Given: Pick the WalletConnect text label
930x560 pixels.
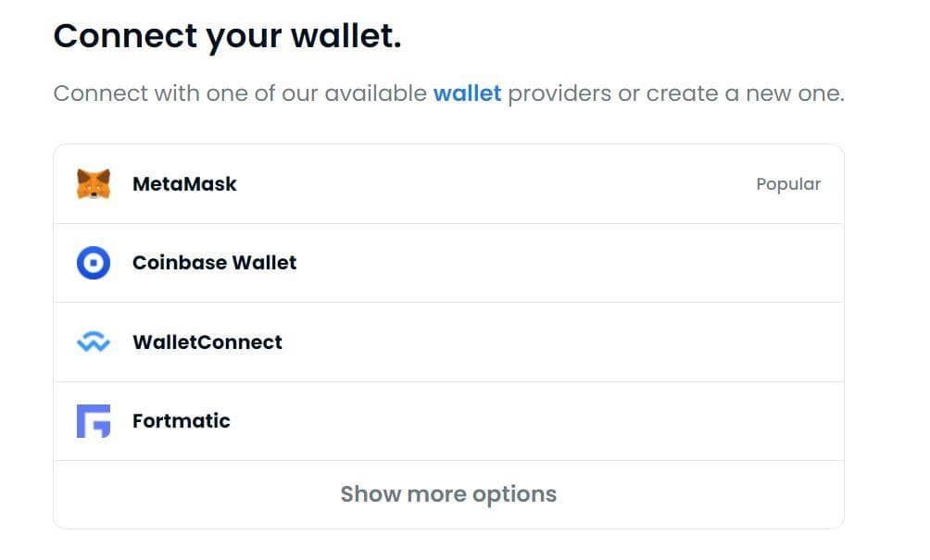Looking at the screenshot, I should click(207, 342).
